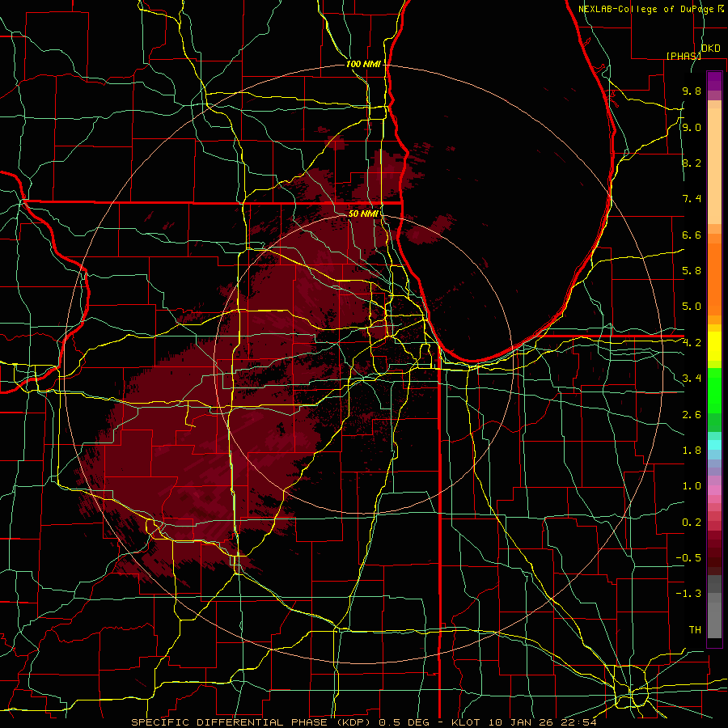
Task: Click the 5.8 scale value
Action: pyautogui.click(x=692, y=271)
